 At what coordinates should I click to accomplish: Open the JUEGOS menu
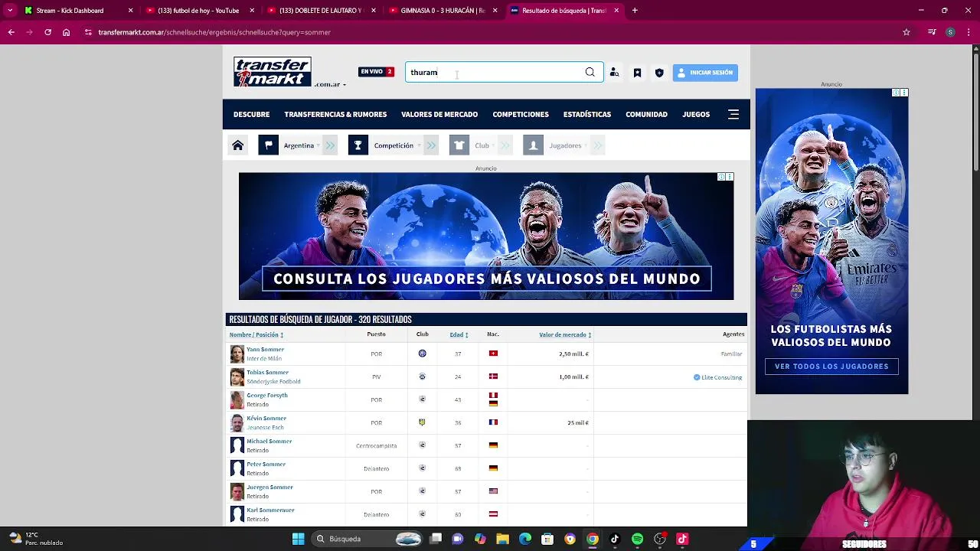pyautogui.click(x=696, y=114)
